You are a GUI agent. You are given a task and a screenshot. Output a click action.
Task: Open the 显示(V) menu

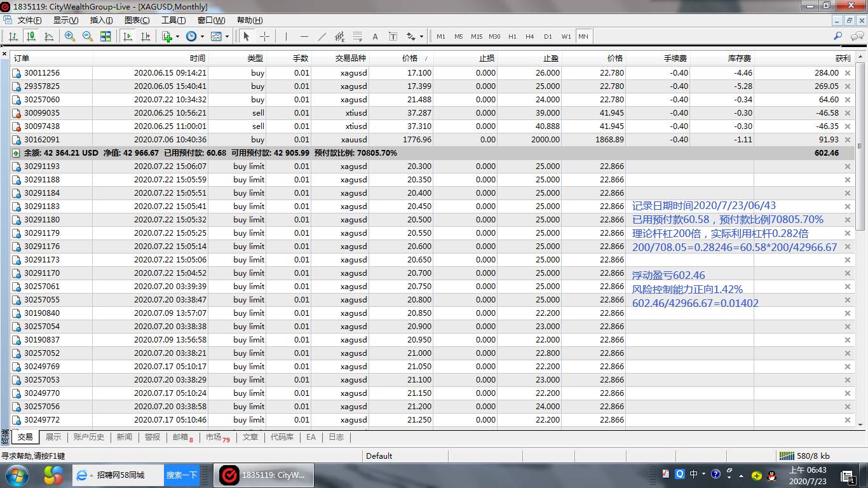65,20
